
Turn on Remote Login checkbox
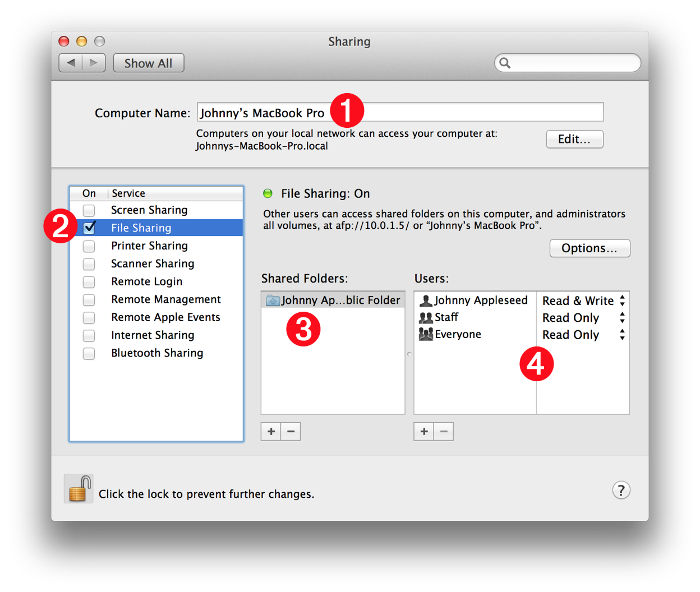pyautogui.click(x=89, y=282)
